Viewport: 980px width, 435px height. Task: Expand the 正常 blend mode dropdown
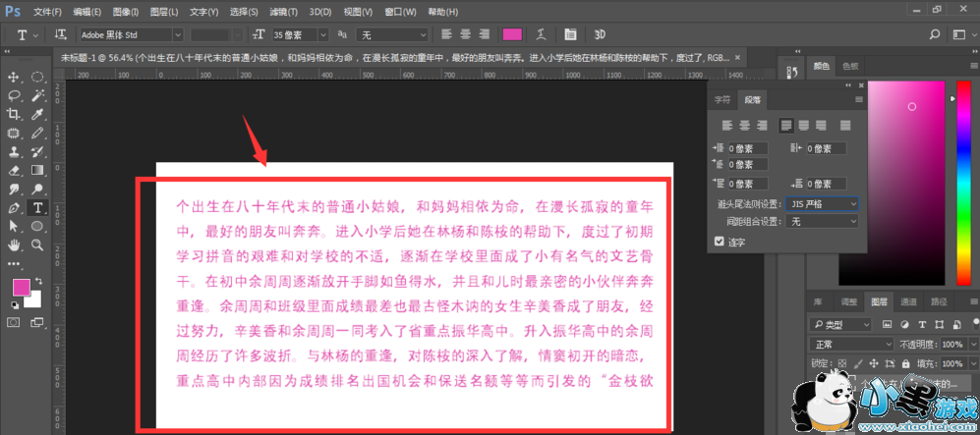tap(849, 345)
